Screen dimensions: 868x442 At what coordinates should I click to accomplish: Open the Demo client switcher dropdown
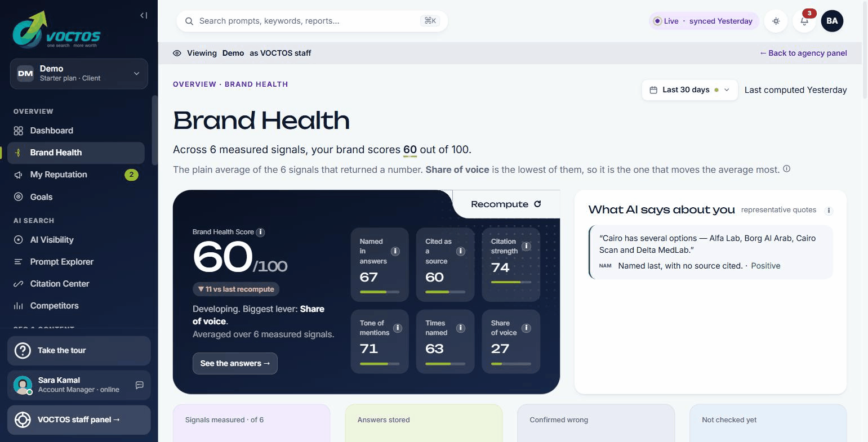click(x=79, y=73)
